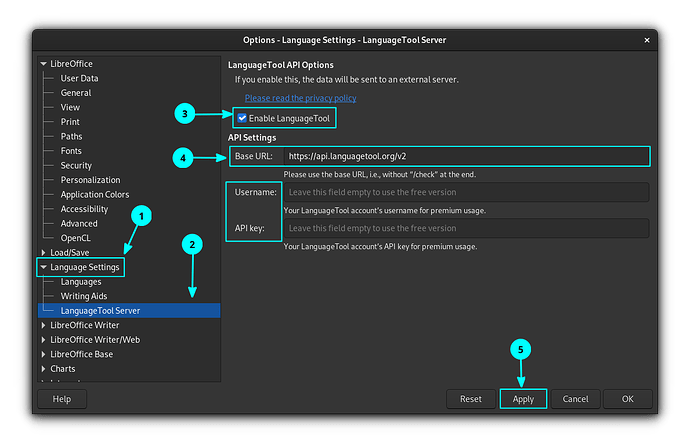Click the Apply button
Viewport: 690px width, 448px height.
(x=523, y=399)
